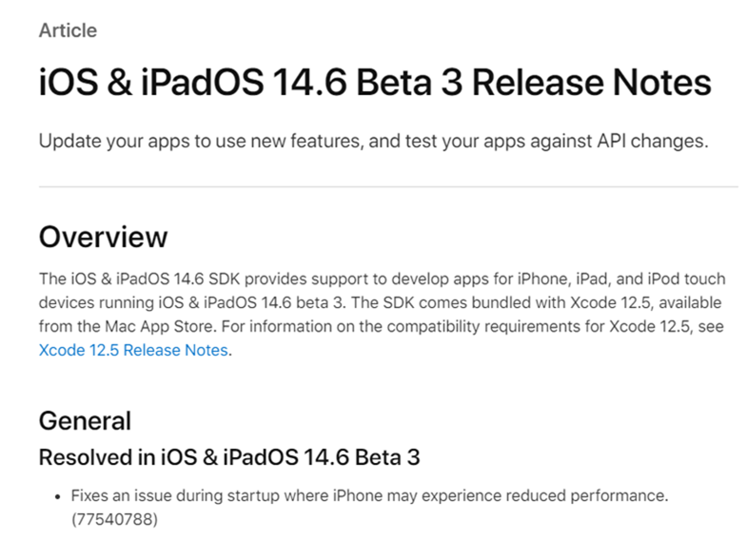Viewport: 747px width, 560px height.
Task: Select the General section heading
Action: click(x=85, y=421)
